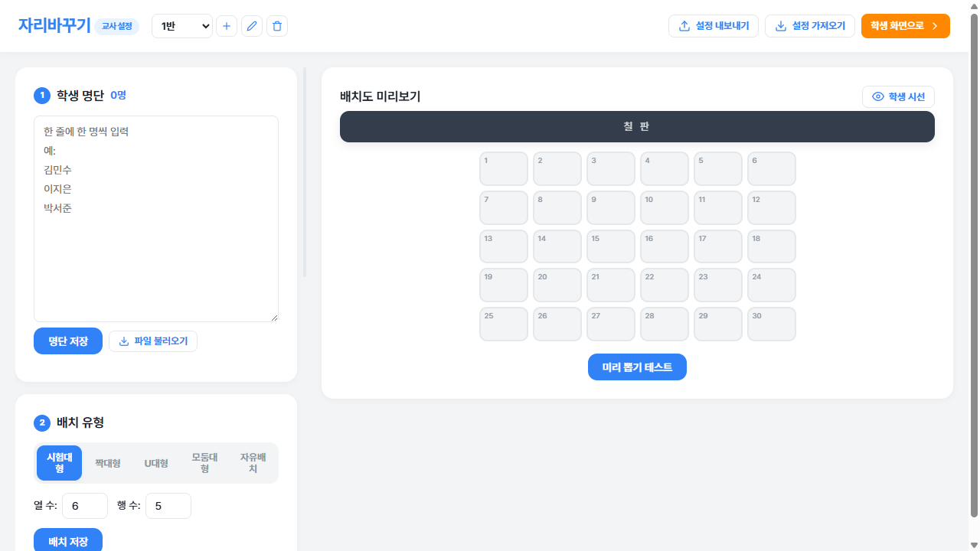Image resolution: width=980 pixels, height=551 pixels.
Task: Open the 1반 class dropdown
Action: pos(182,26)
